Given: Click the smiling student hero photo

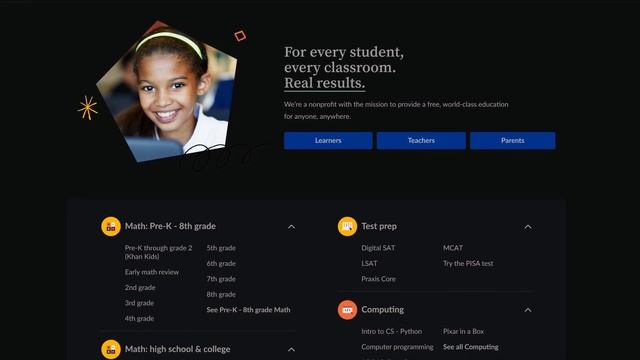Looking at the screenshot, I should click(167, 92).
